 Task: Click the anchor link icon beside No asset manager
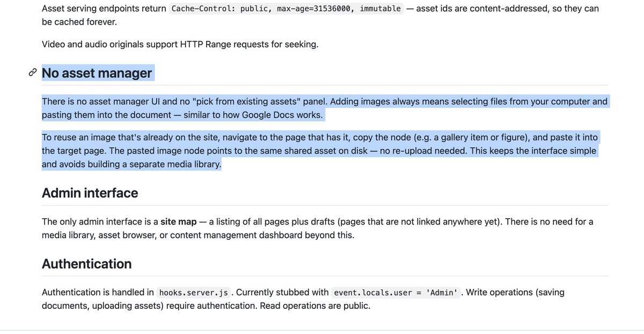32,72
